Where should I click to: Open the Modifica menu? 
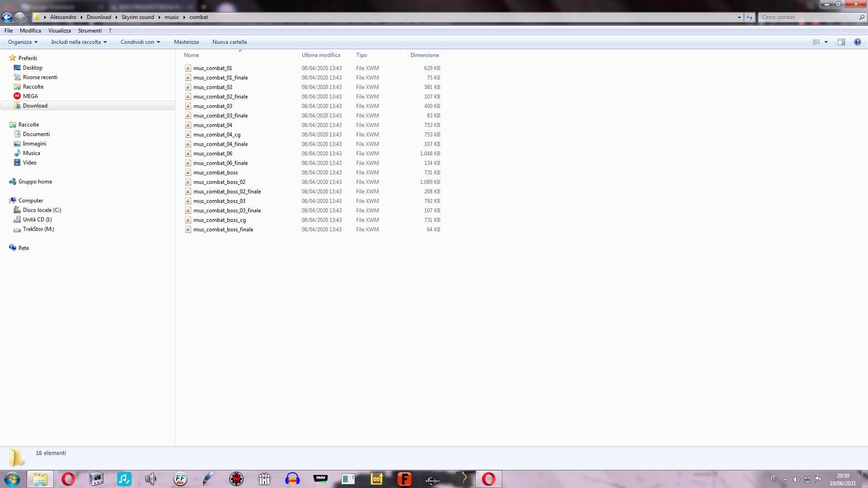click(x=30, y=31)
